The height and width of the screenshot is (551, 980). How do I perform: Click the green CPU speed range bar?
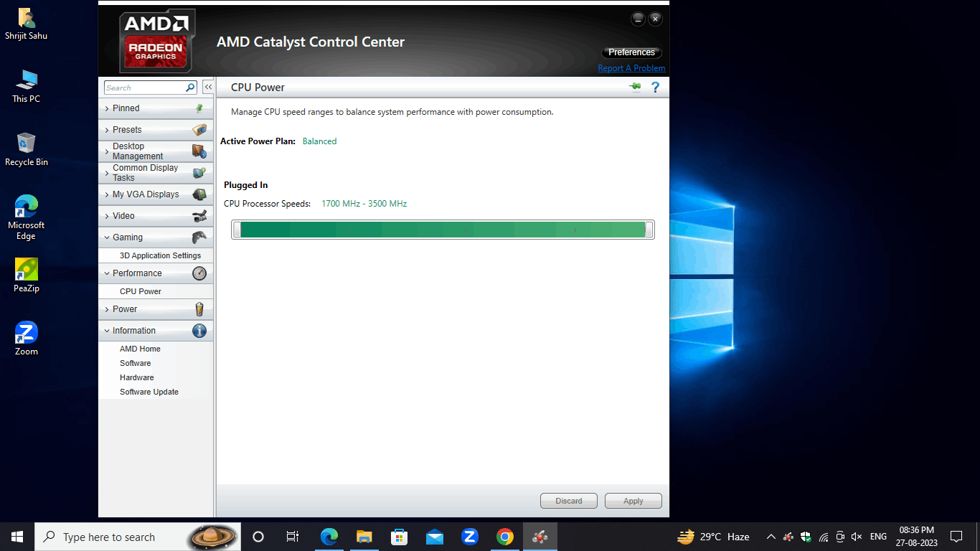coord(443,230)
